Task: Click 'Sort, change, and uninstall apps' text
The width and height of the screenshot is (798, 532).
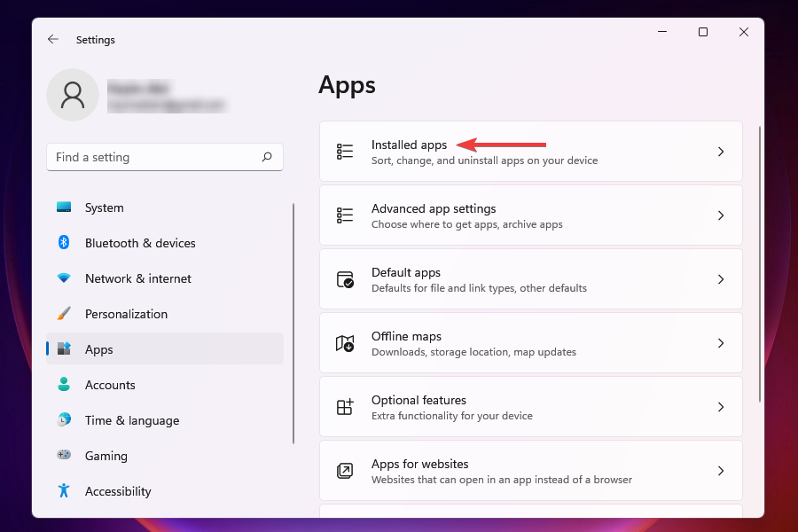Action: 484,160
